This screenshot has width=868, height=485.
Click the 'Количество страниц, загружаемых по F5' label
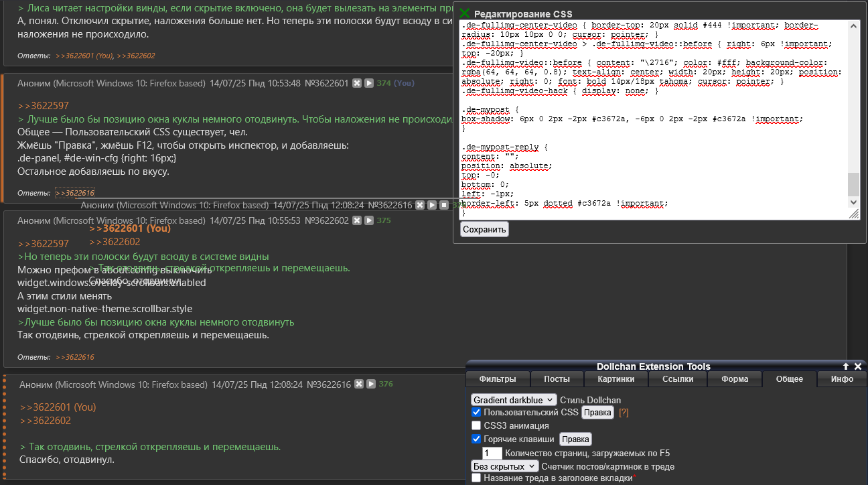[x=588, y=453]
